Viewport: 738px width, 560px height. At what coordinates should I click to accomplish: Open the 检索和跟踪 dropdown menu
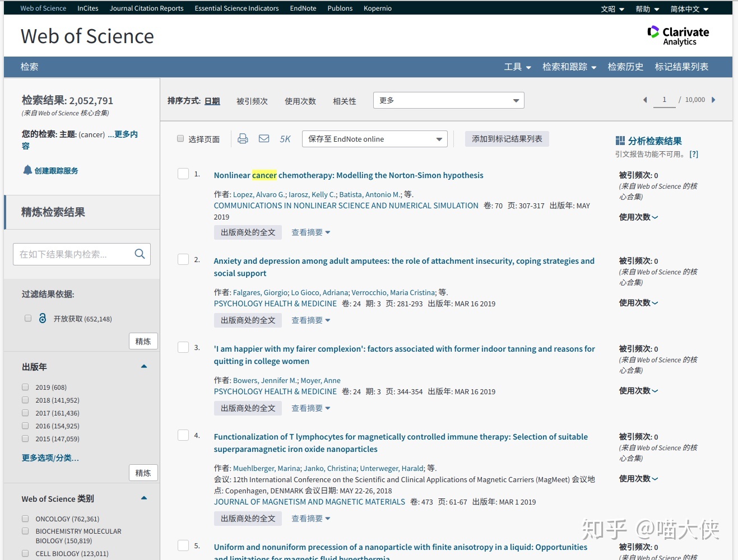569,67
